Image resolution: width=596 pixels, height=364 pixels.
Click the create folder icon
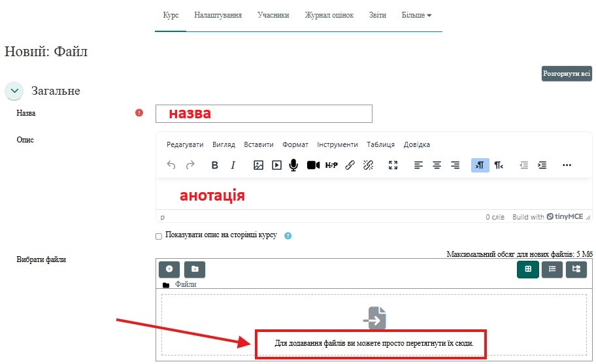(195, 269)
